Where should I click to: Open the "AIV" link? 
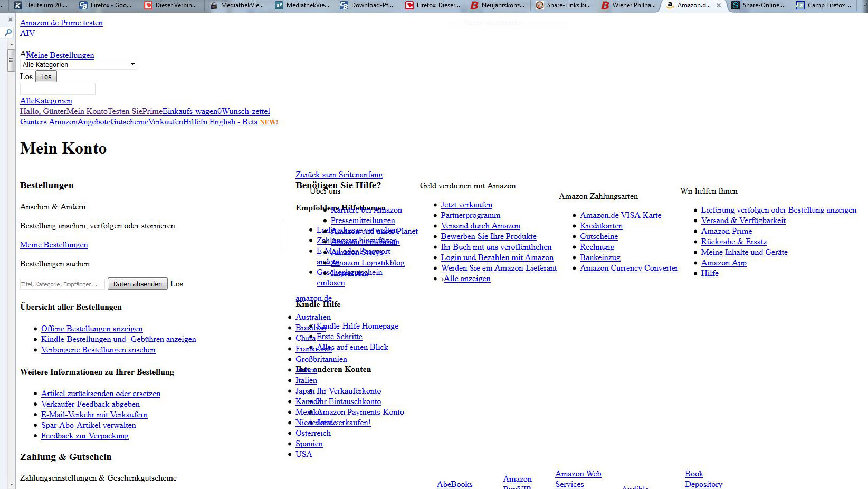coord(27,33)
